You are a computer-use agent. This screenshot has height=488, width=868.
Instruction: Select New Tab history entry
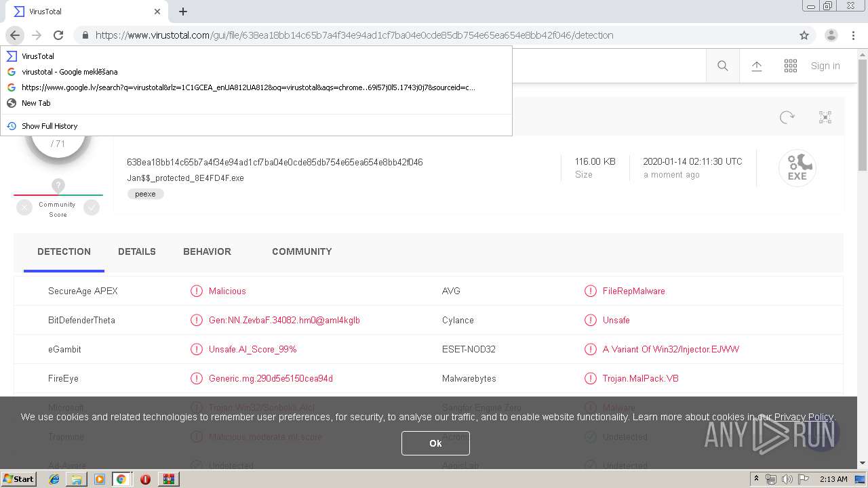click(x=256, y=103)
